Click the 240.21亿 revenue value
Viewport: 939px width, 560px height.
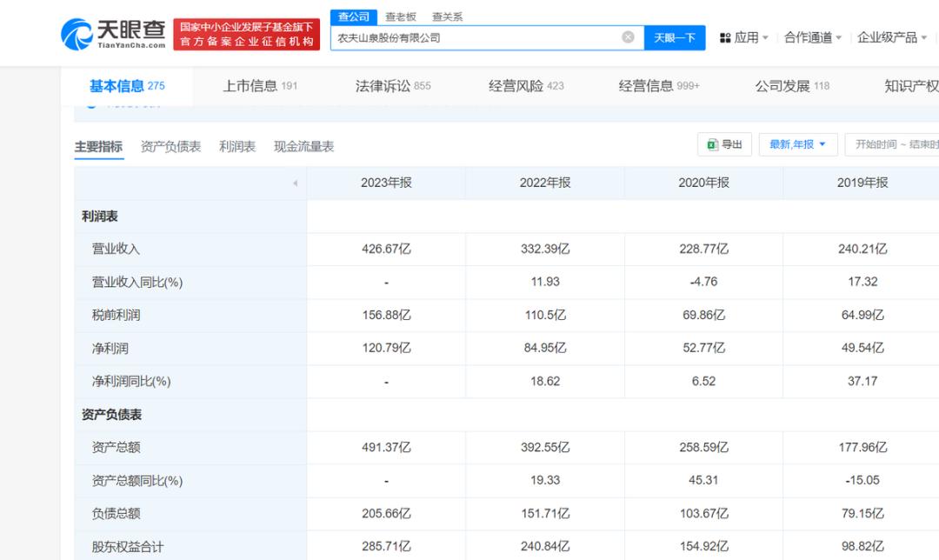tap(862, 250)
